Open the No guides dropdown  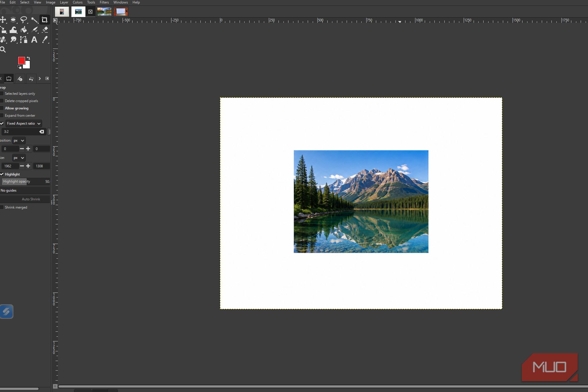coord(25,190)
